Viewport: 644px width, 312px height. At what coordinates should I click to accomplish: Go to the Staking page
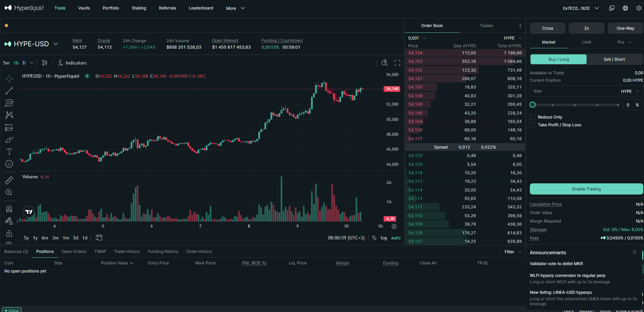pos(139,8)
